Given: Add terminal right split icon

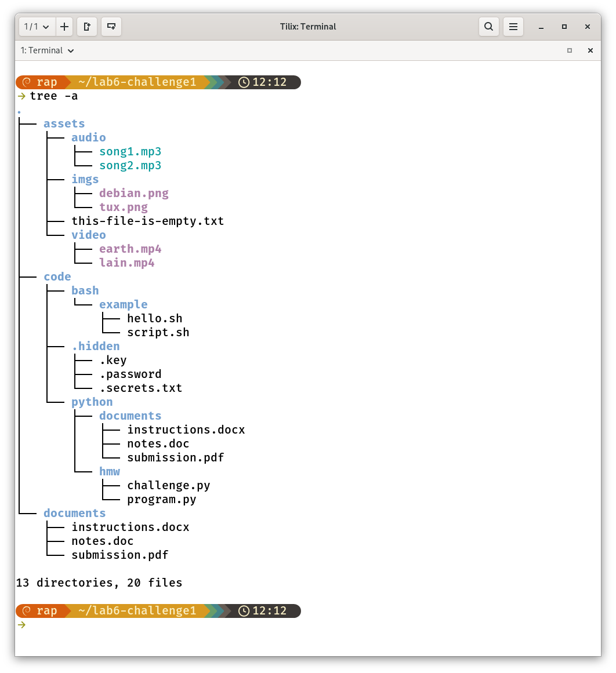Looking at the screenshot, I should coord(87,27).
